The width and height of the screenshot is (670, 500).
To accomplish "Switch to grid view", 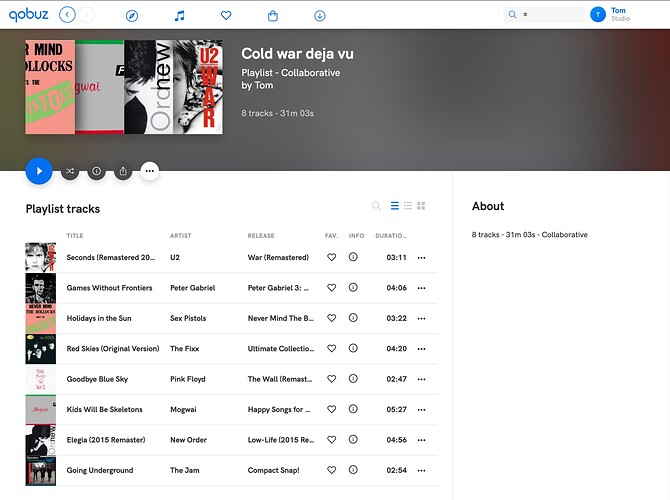I will [x=421, y=206].
